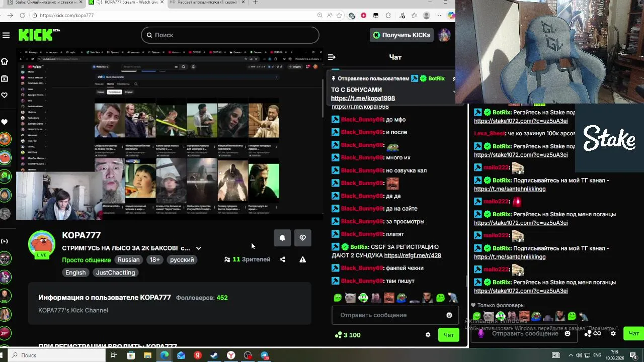Insert the cat emote in main chat emote row
644x362 pixels.
click(350, 298)
